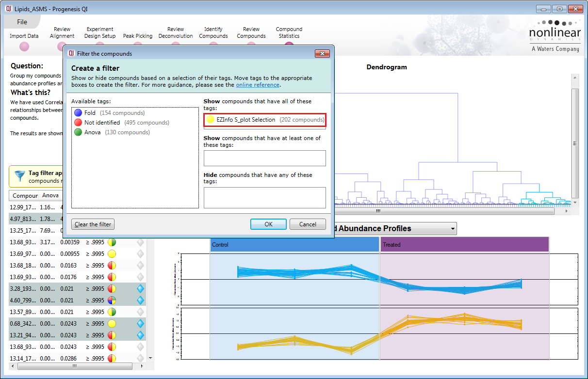The height and width of the screenshot is (379, 588).
Task: Select compound row 13.25_17
Action: click(x=35, y=230)
